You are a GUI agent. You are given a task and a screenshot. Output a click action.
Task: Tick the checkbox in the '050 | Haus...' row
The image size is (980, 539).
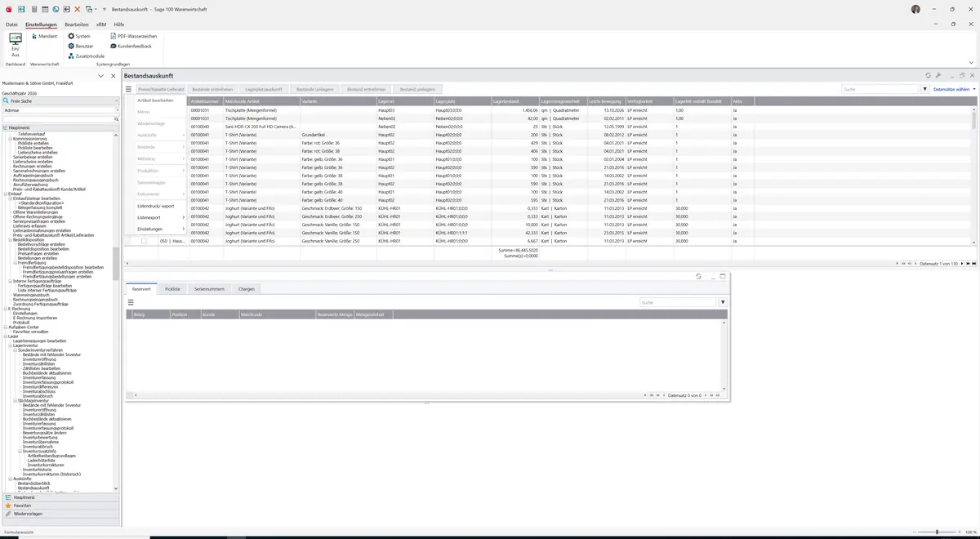[144, 241]
